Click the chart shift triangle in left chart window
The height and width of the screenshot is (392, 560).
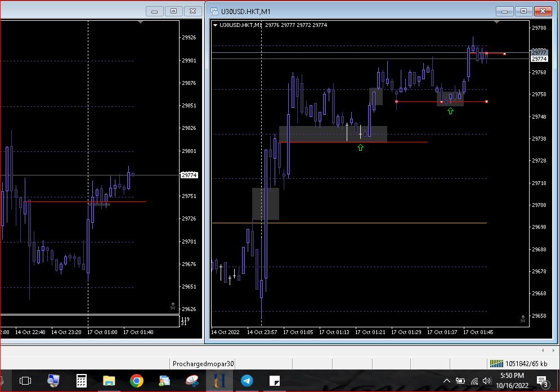point(140,22)
